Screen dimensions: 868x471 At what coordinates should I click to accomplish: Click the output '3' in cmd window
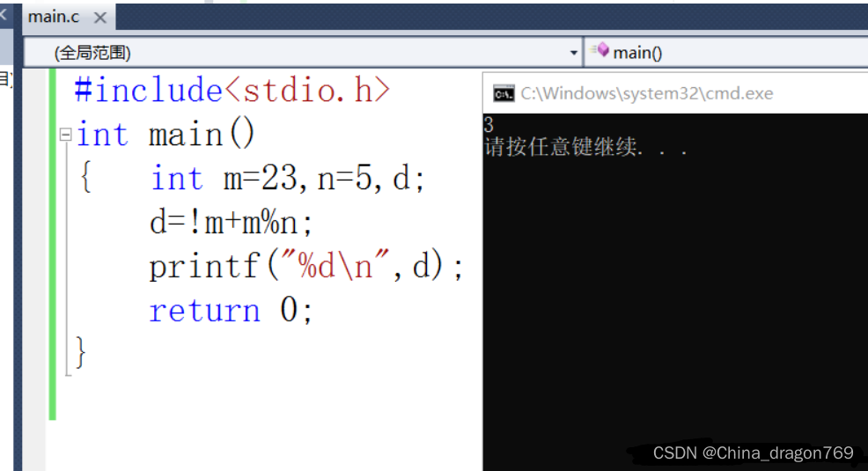(x=489, y=124)
